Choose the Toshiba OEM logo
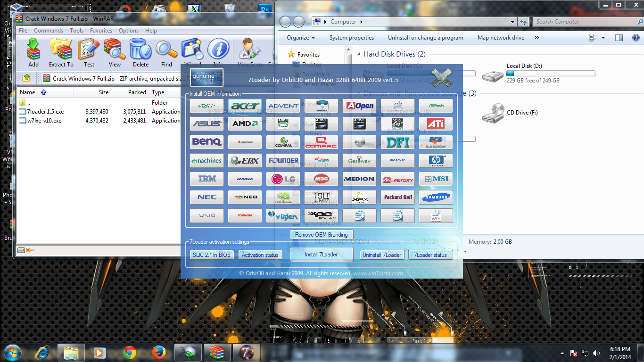The image size is (644, 362). pos(245,215)
